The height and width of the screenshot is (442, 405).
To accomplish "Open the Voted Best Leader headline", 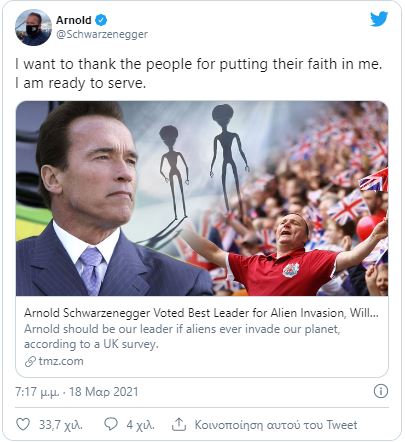I will (201, 313).
